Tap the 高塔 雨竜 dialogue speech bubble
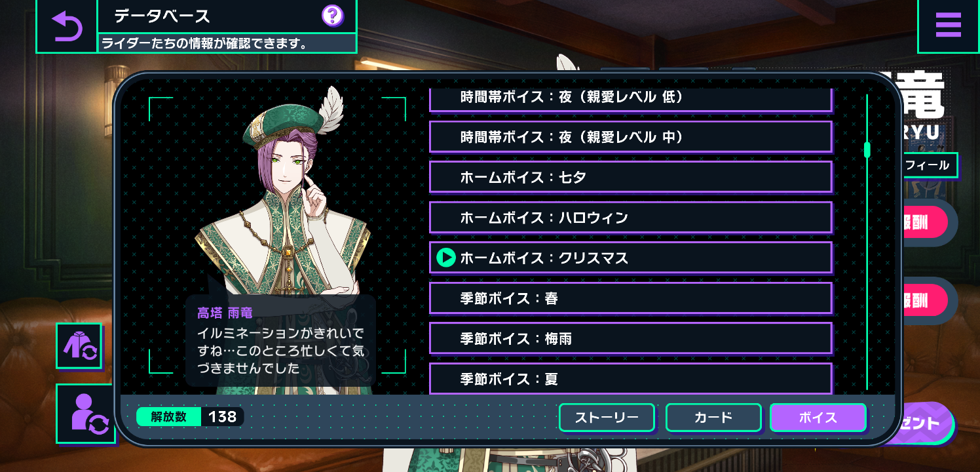 coord(280,340)
